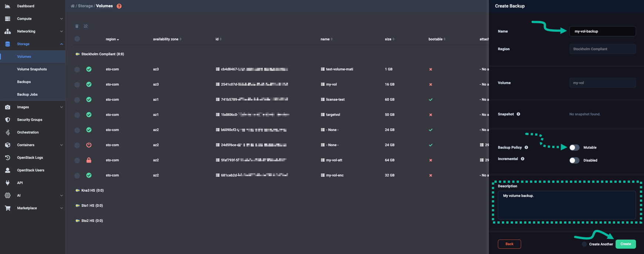Click the Storage database icon in sidebar

click(7, 44)
